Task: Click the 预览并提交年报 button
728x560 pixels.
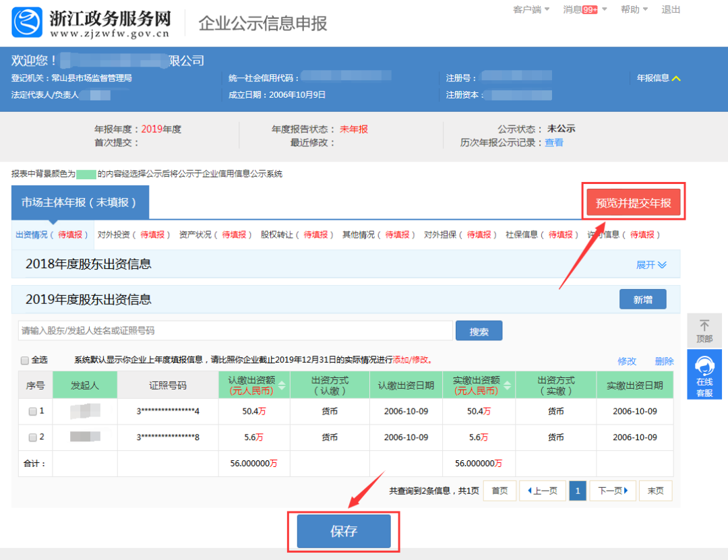Action: [634, 203]
